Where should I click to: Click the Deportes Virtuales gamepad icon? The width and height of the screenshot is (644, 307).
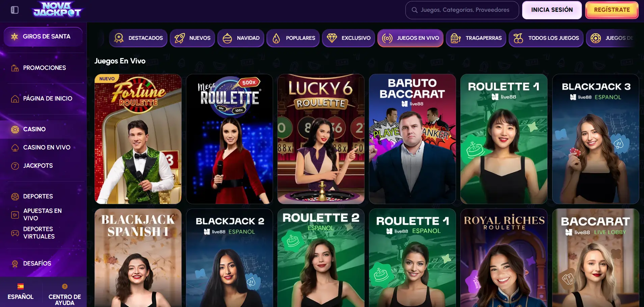coord(15,233)
